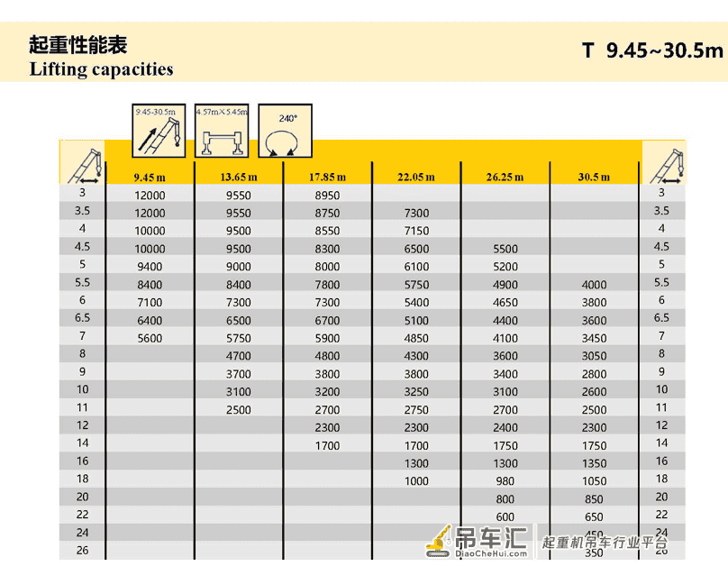Click the 4.57m×5.45m outrigger span icon

tap(222, 131)
